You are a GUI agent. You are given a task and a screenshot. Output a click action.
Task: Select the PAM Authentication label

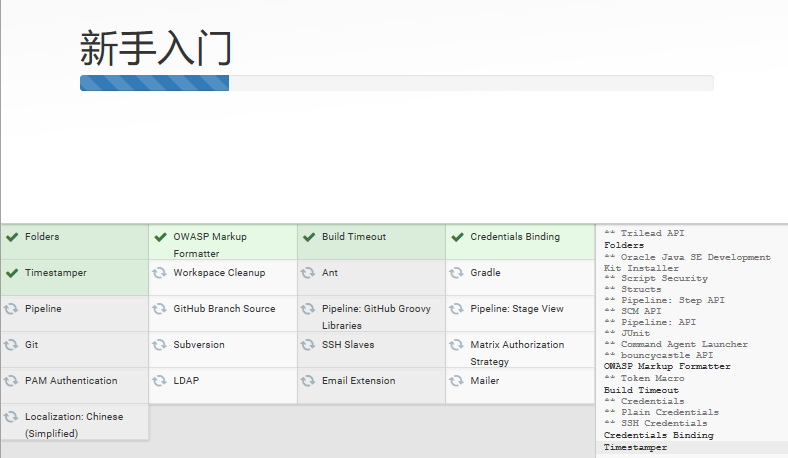pyautogui.click(x=71, y=381)
